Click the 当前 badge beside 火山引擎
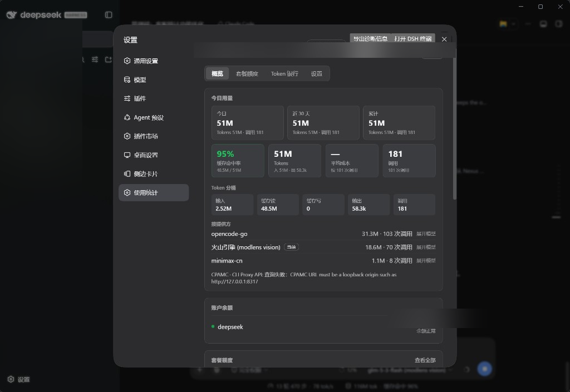 (291, 247)
